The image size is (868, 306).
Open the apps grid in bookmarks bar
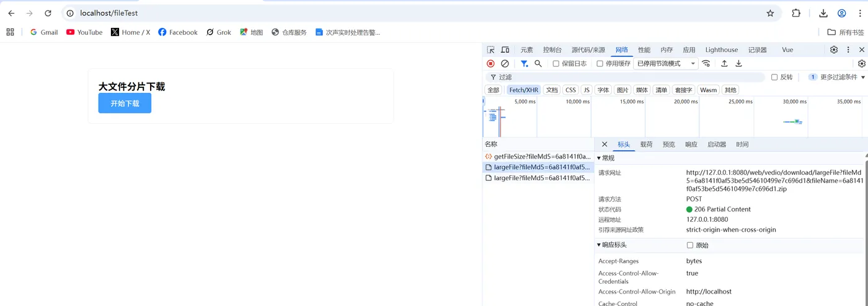pyautogui.click(x=10, y=32)
